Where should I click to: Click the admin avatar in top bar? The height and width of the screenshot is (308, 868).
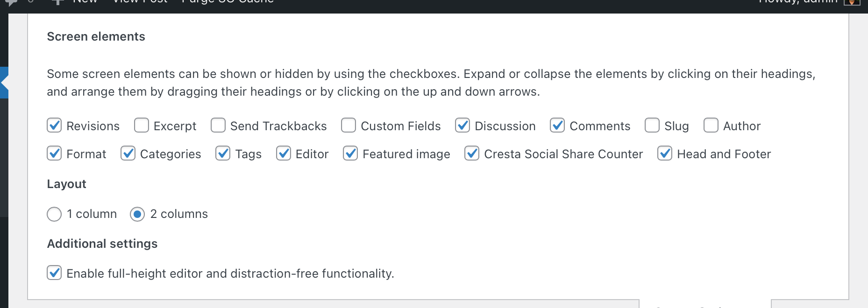tap(852, 2)
